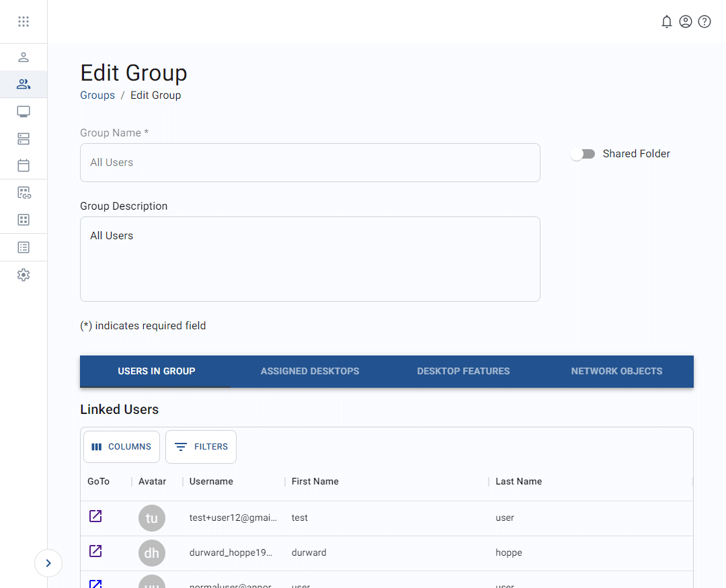Open the Settings gear in the sidebar
726x588 pixels.
24,274
